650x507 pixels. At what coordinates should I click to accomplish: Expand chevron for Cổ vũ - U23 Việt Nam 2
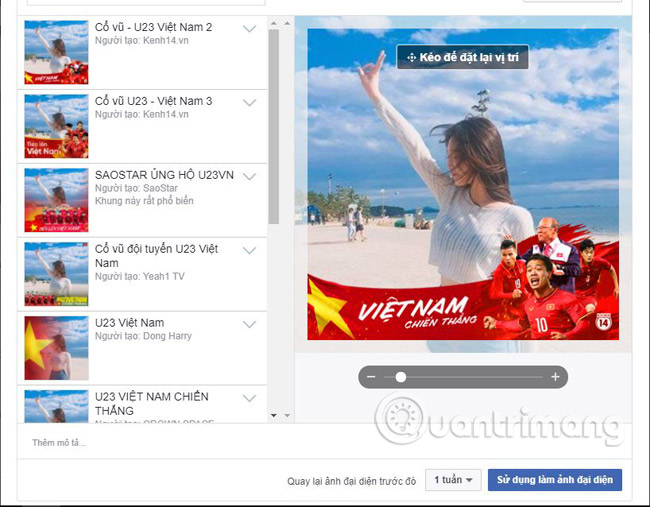point(249,29)
